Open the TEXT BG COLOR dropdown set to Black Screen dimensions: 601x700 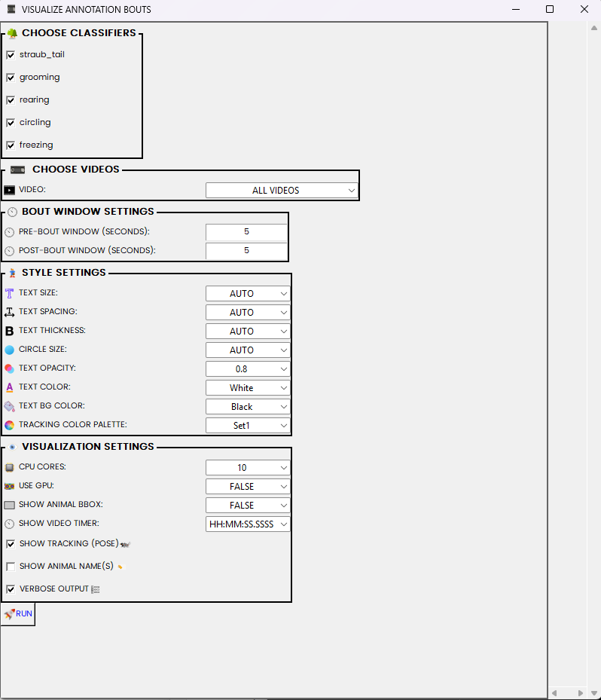(x=248, y=406)
